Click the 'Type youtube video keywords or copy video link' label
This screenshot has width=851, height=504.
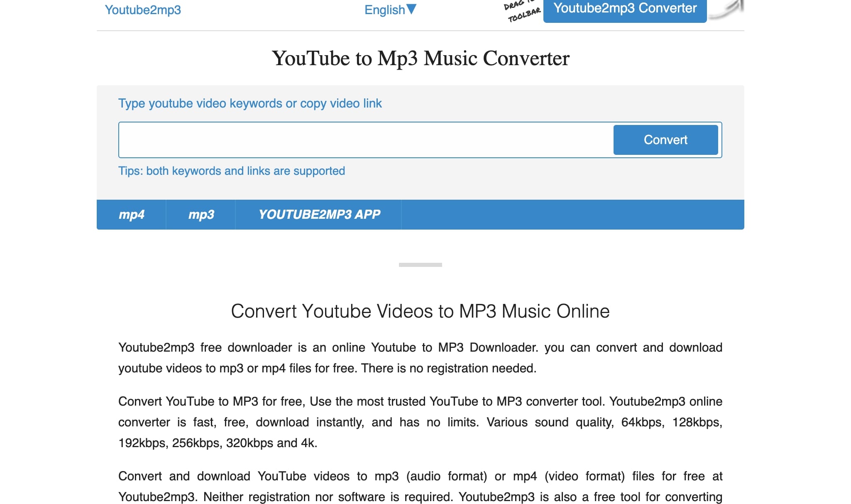click(x=250, y=103)
